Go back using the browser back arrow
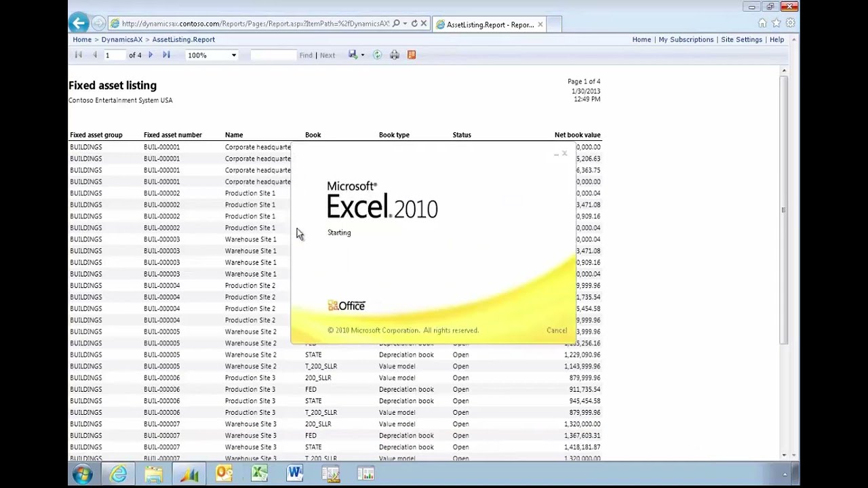This screenshot has height=488, width=868. coord(79,23)
